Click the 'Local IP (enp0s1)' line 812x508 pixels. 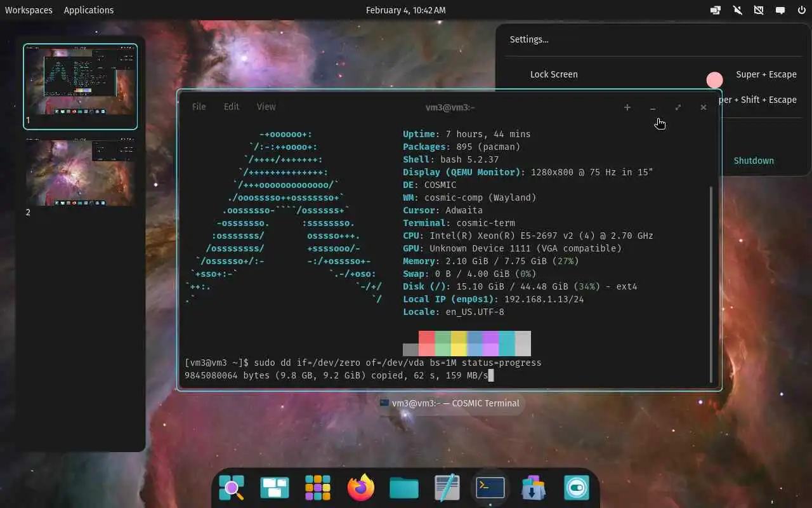pyautogui.click(x=494, y=299)
